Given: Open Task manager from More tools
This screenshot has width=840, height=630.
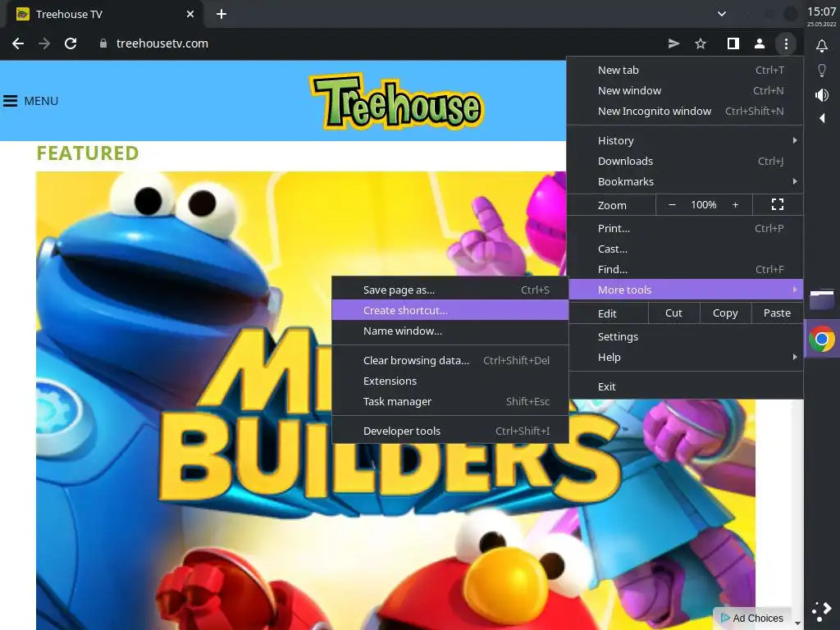Looking at the screenshot, I should pyautogui.click(x=450, y=401).
